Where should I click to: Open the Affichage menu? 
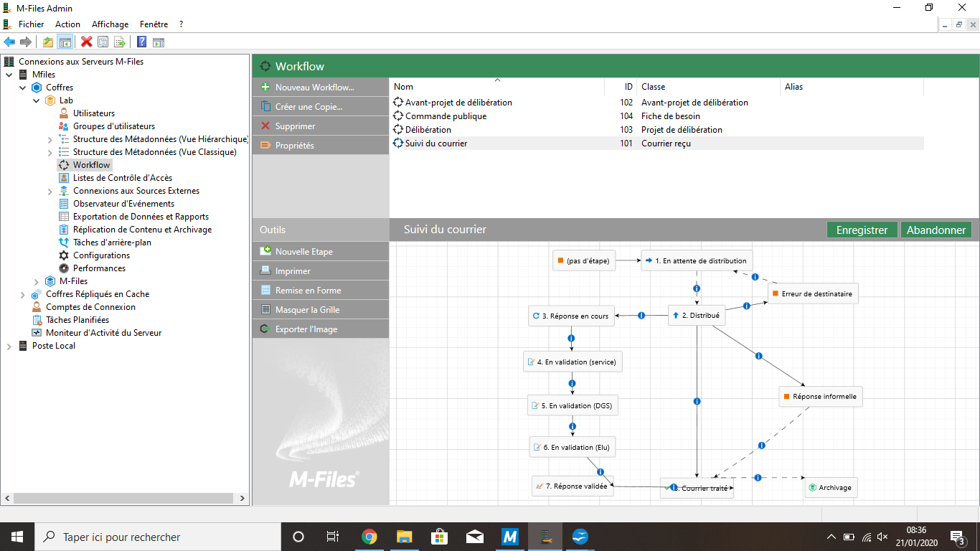click(x=110, y=24)
